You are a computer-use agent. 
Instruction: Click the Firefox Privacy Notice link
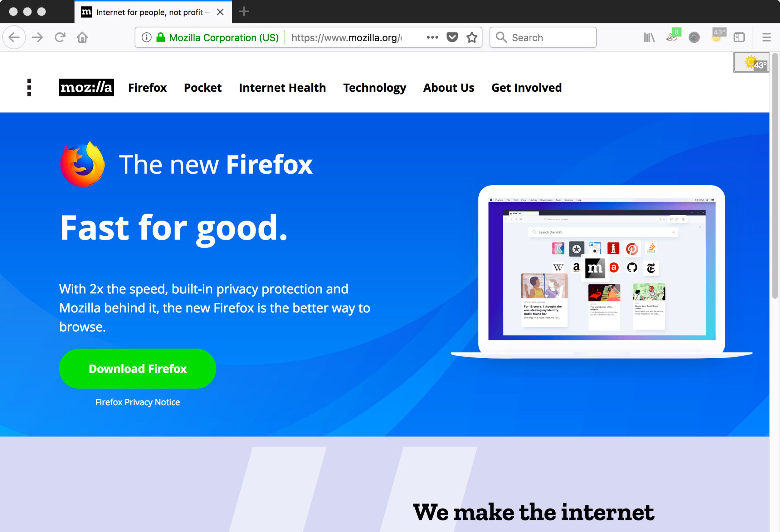[137, 402]
